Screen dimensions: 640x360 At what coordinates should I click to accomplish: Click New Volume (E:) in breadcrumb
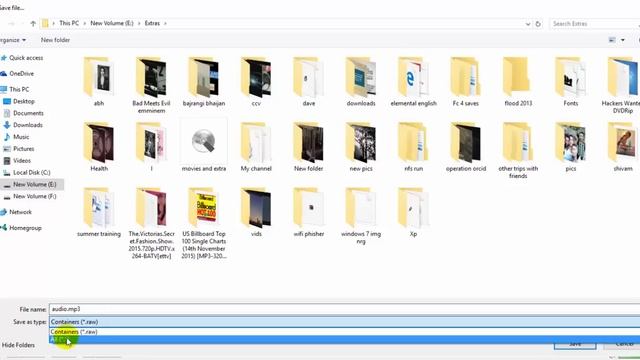point(112,23)
